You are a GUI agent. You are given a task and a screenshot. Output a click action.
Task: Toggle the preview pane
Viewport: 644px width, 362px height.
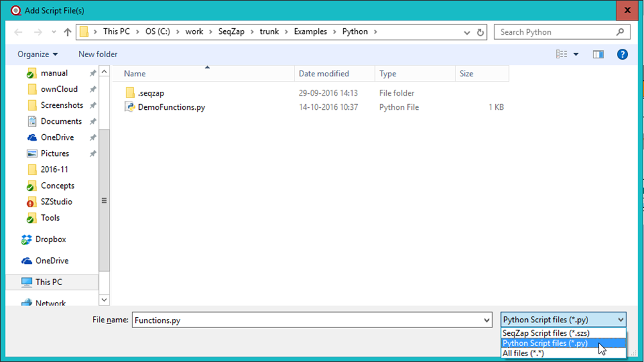tap(598, 55)
